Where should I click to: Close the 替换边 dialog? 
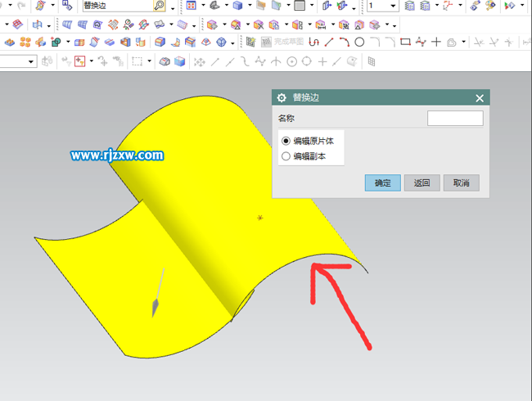pos(480,97)
